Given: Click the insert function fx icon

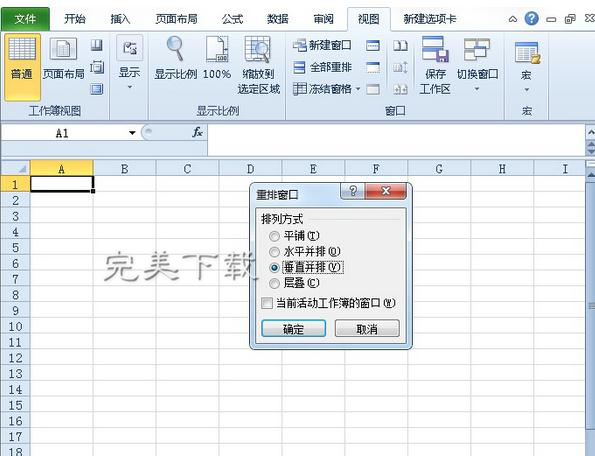Looking at the screenshot, I should (x=197, y=132).
